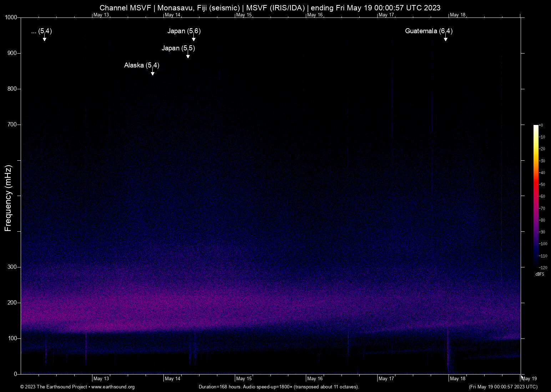
Task: Click the May 16 label on bottom time axis
Action: tap(315, 379)
